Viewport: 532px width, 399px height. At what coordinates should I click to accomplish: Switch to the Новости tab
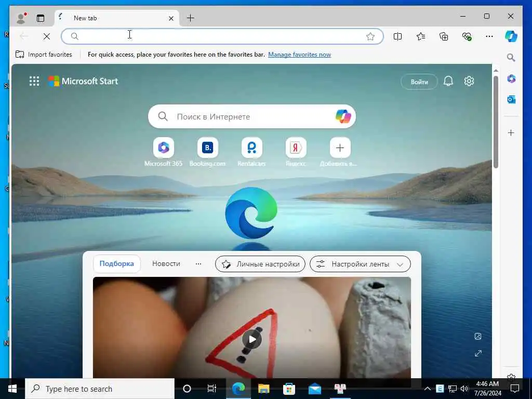(x=166, y=263)
